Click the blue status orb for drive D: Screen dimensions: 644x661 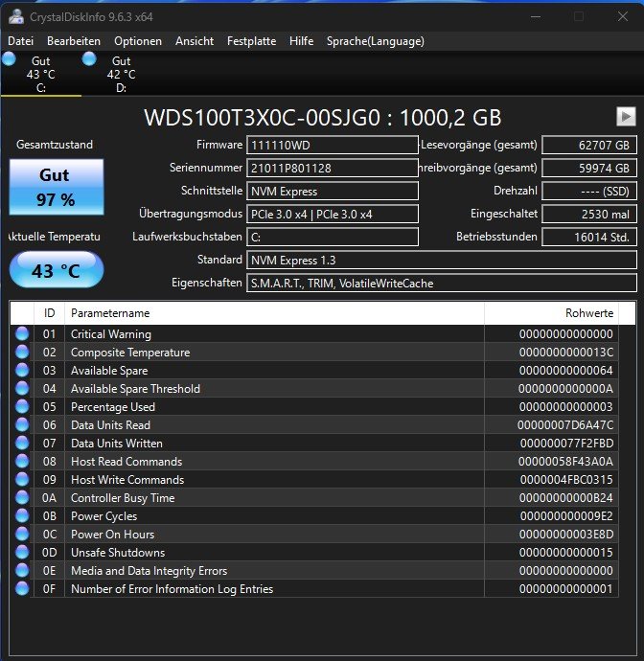89,59
